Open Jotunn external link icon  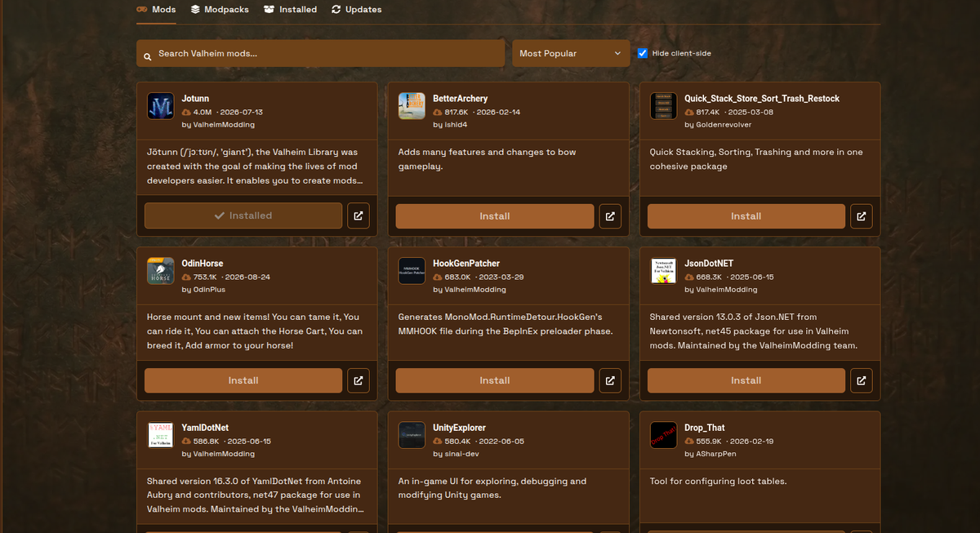359,216
